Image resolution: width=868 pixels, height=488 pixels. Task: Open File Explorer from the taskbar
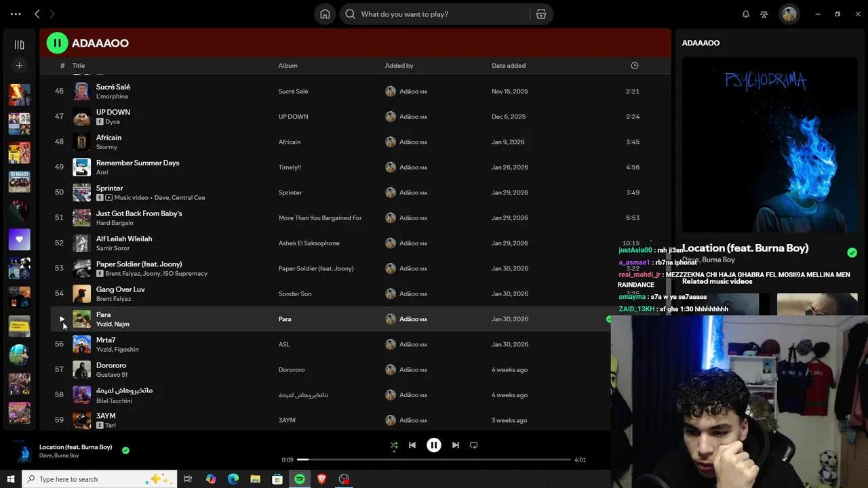point(255,479)
